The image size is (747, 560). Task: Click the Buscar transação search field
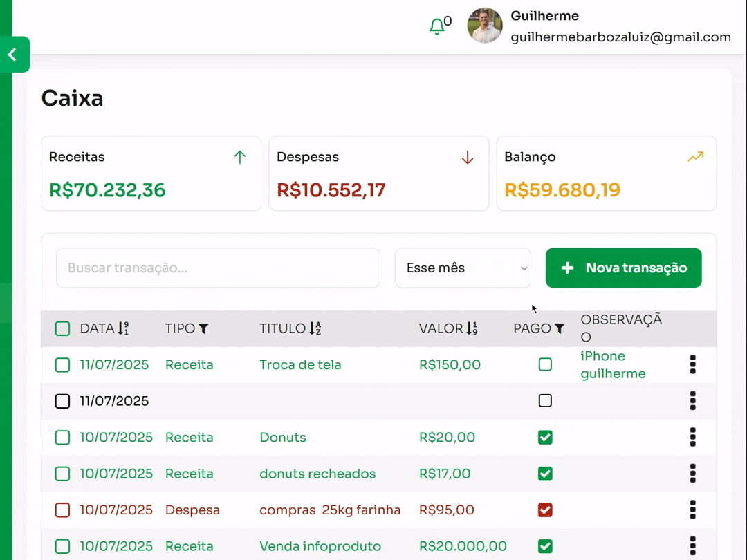click(218, 268)
